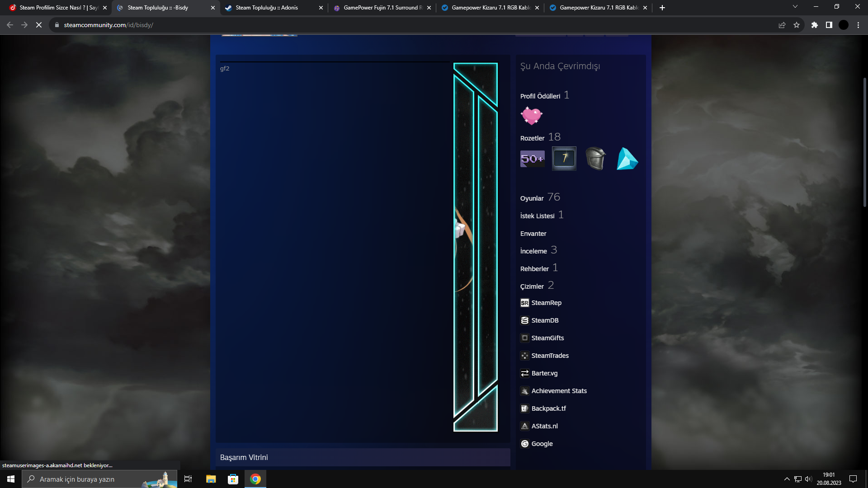Viewport: 868px width, 488px height.
Task: Click the Achievement Stats icon link
Action: click(524, 391)
